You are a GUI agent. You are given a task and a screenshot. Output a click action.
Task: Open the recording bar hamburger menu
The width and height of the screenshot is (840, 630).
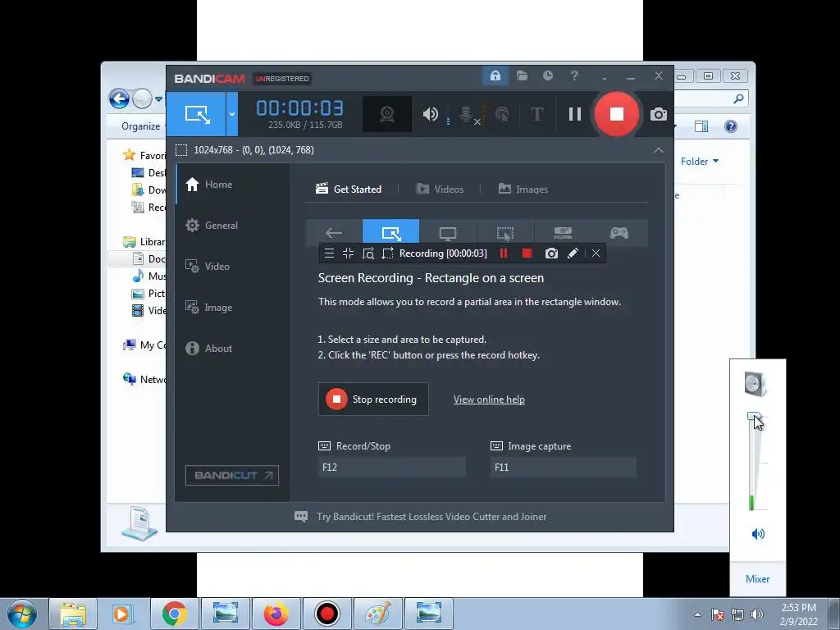click(329, 253)
